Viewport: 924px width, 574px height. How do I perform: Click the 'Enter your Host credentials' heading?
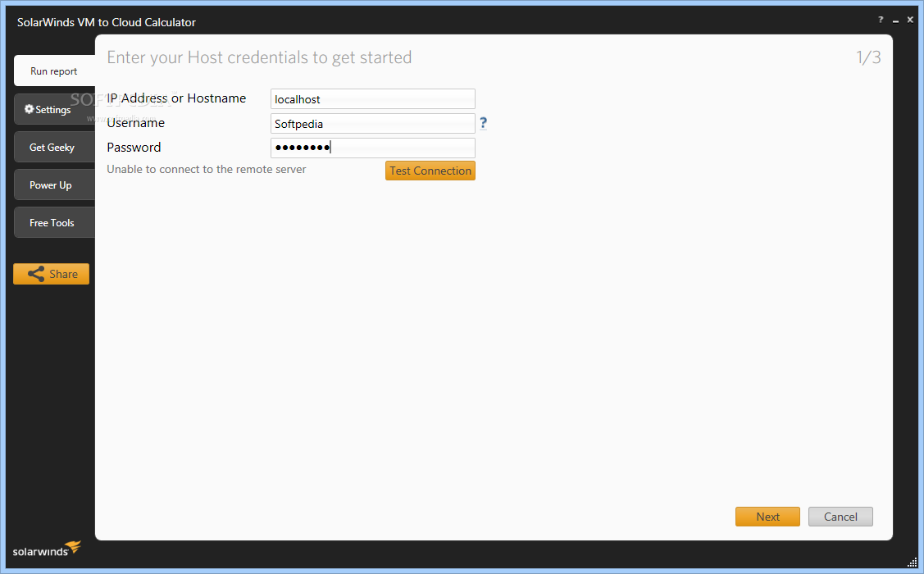[x=259, y=57]
